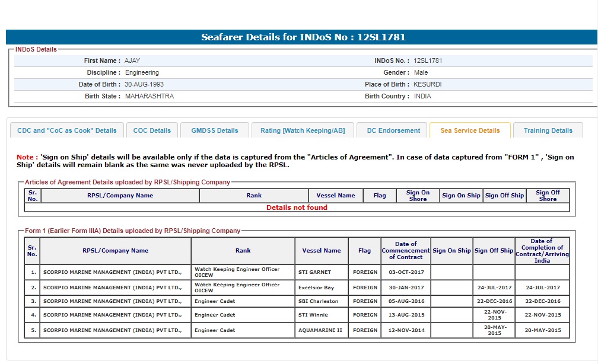Image resolution: width=598 pixels, height=364 pixels.
Task: Open the GMDSS Details tab
Action: tap(214, 130)
